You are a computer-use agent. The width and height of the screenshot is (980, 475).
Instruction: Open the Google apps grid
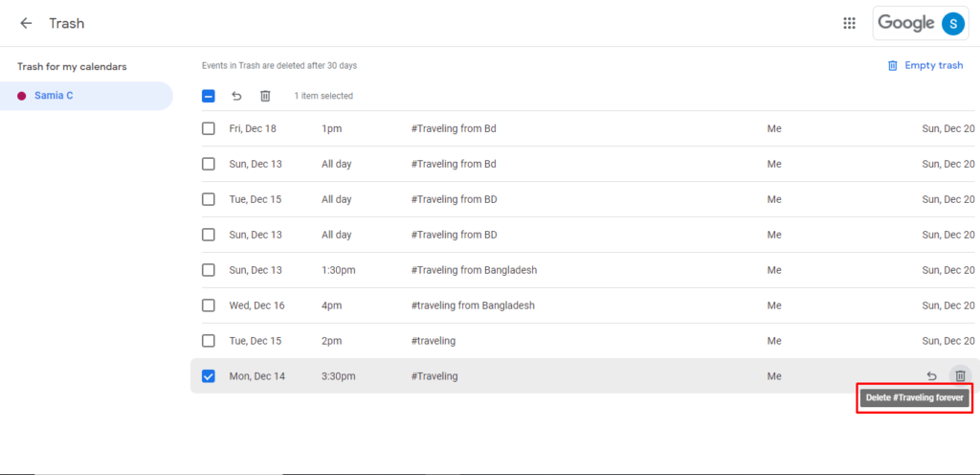tap(849, 23)
